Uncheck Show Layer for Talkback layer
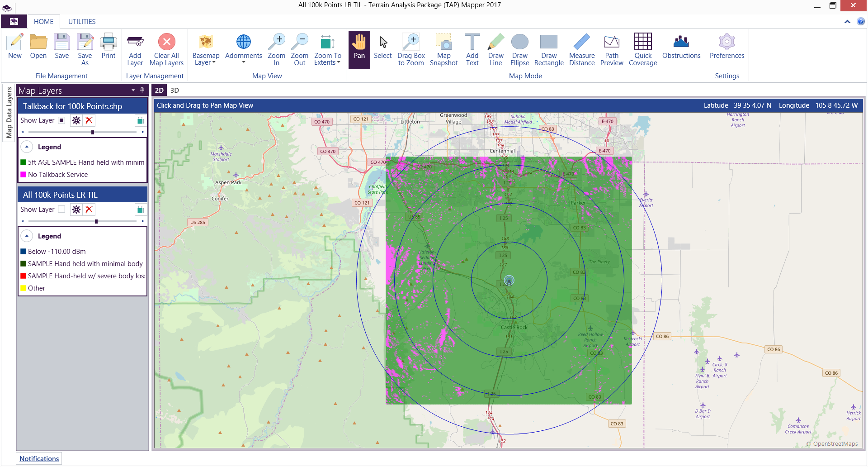 click(62, 120)
